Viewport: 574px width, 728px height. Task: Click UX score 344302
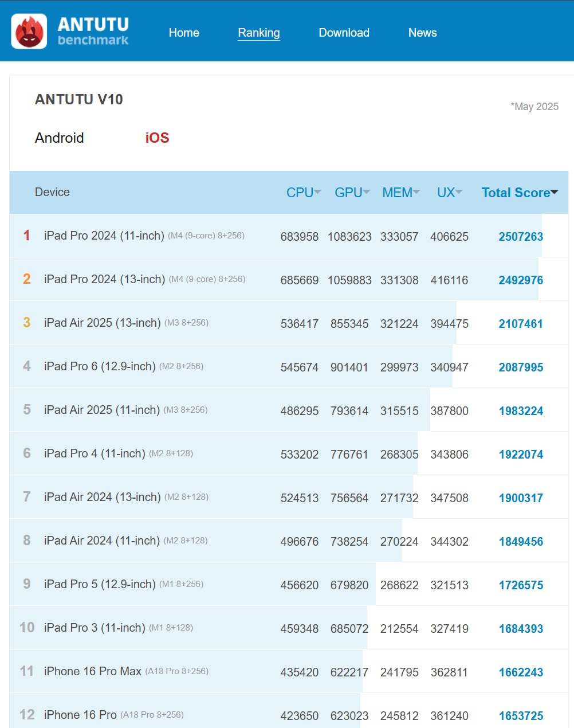point(450,542)
